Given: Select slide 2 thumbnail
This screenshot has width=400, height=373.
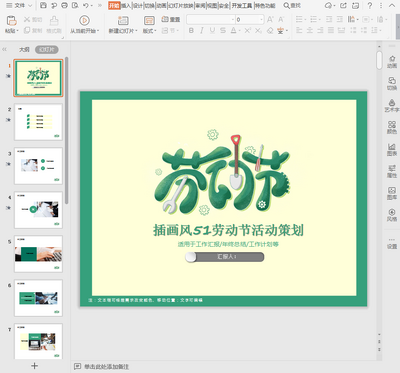Looking at the screenshot, I should point(38,122).
